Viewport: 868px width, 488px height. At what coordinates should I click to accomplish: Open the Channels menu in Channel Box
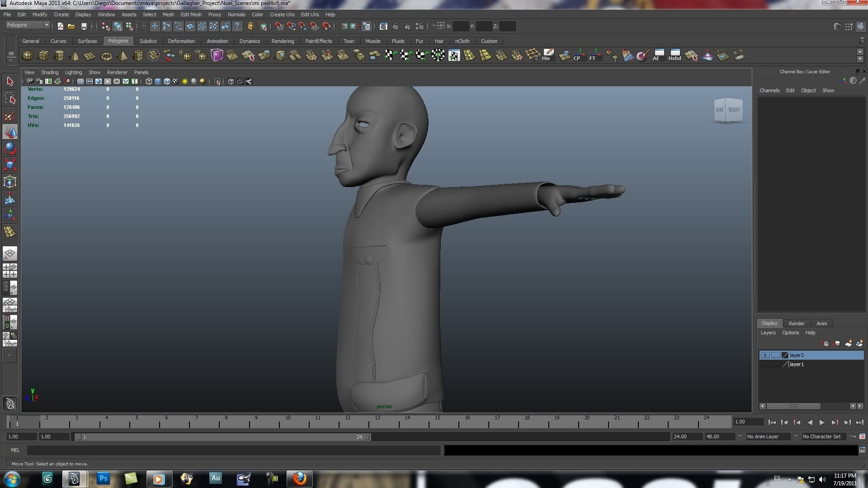(769, 90)
